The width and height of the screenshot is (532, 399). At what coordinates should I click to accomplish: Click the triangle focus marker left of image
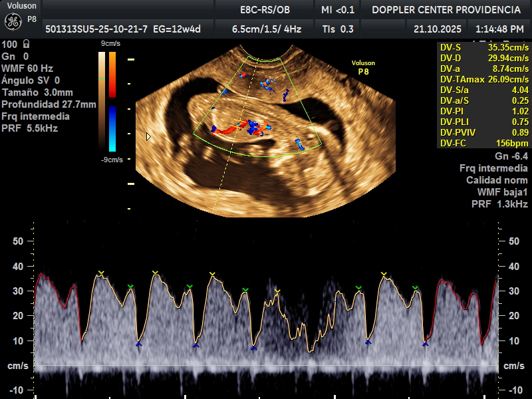[x=148, y=136]
